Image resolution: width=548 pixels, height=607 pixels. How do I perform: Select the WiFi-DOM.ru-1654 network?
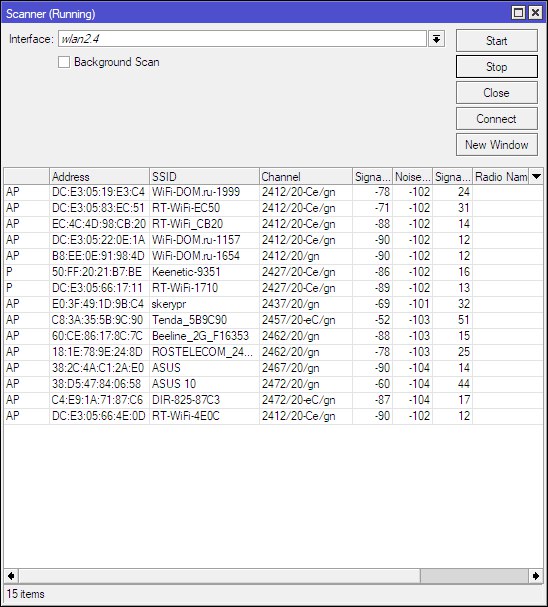pyautogui.click(x=274, y=256)
